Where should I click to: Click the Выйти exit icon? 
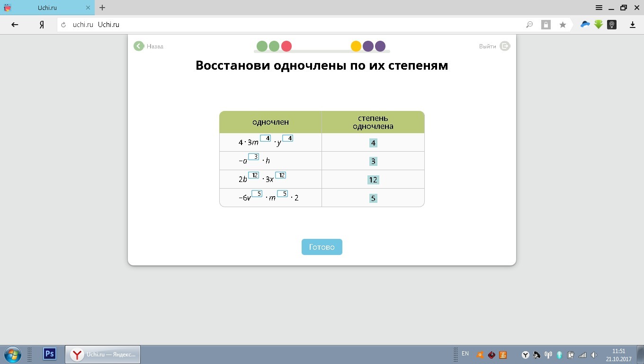coord(505,46)
